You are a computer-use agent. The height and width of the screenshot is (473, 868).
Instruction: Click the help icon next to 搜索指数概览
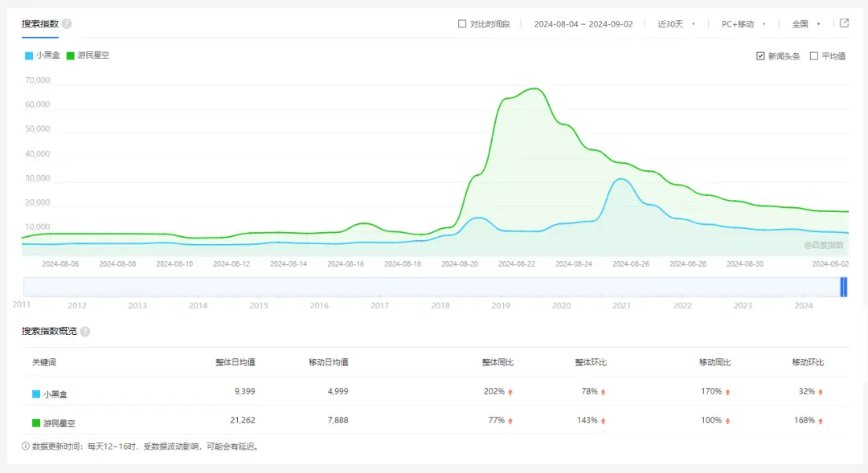87,331
